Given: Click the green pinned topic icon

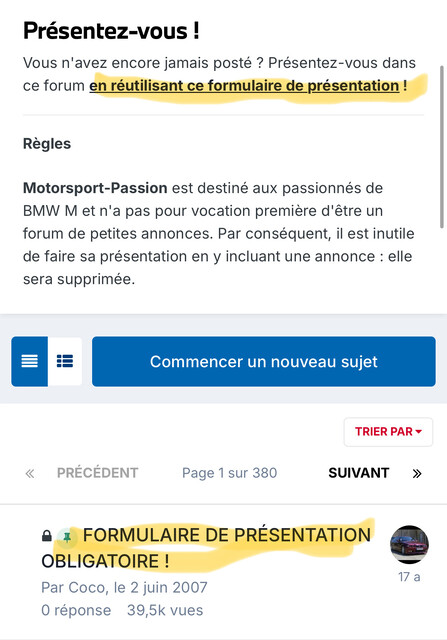Looking at the screenshot, I should (x=67, y=538).
